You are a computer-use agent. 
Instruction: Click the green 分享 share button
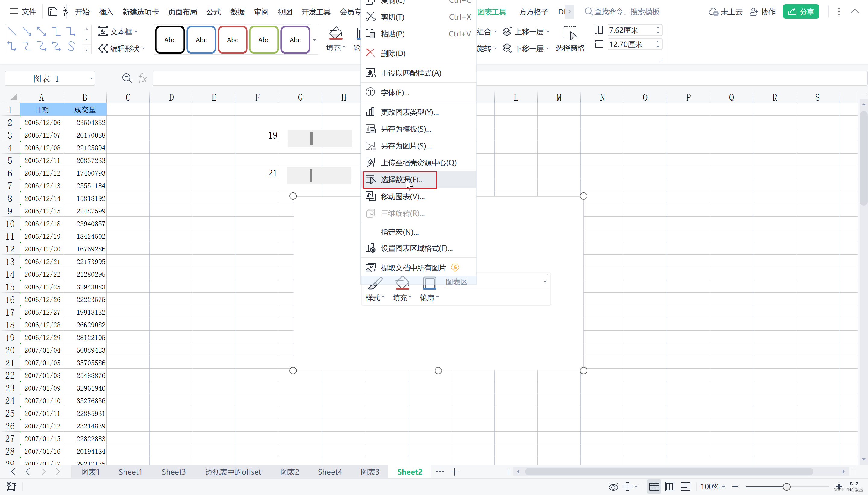801,12
